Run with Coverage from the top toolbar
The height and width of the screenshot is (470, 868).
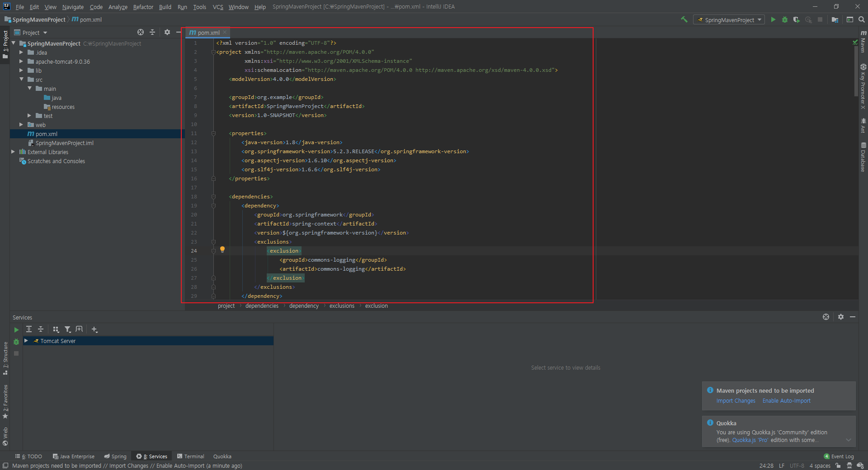click(797, 19)
